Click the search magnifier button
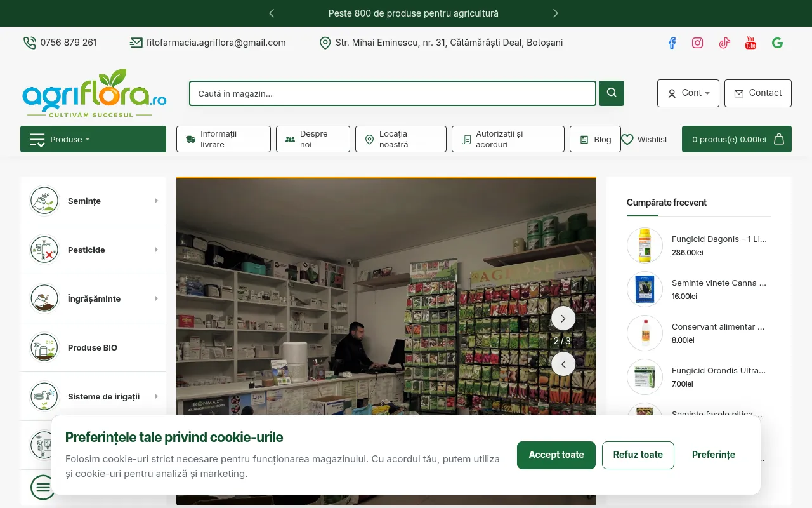Image resolution: width=812 pixels, height=508 pixels. [612, 93]
